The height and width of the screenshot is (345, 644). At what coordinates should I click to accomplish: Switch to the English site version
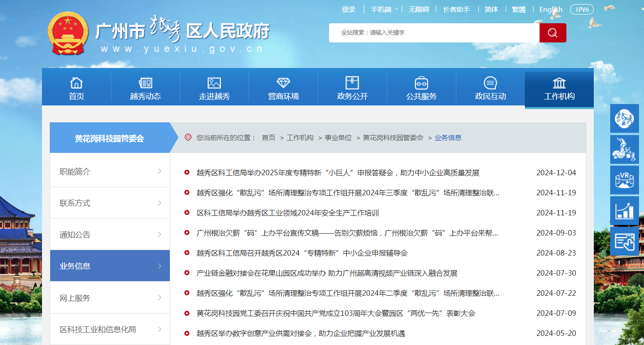[x=551, y=9]
